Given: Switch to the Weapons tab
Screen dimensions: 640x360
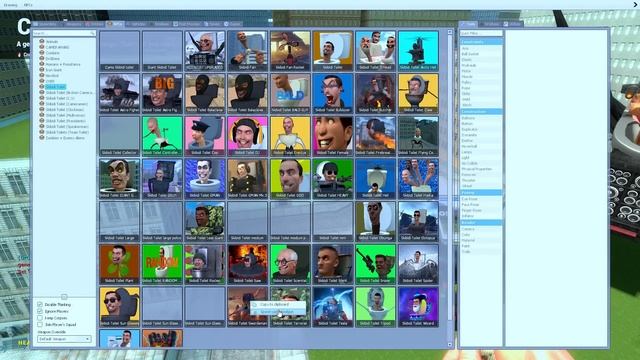Looking at the screenshot, I should (73, 24).
